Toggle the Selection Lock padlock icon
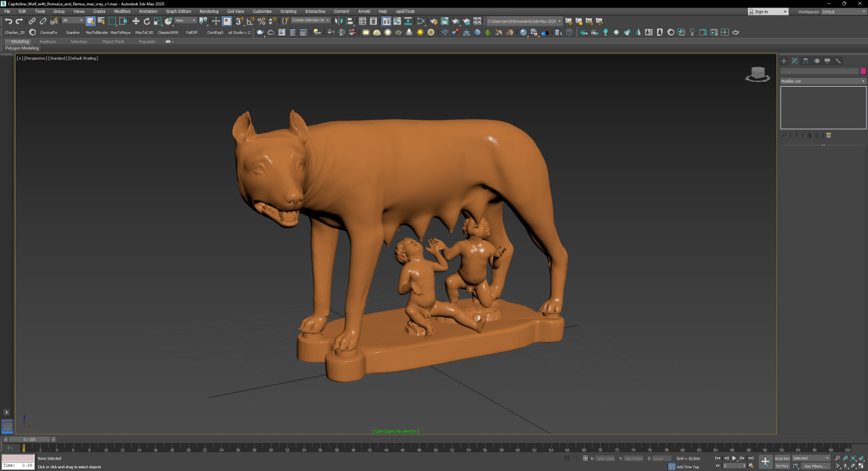The width and height of the screenshot is (868, 471). coord(576,458)
